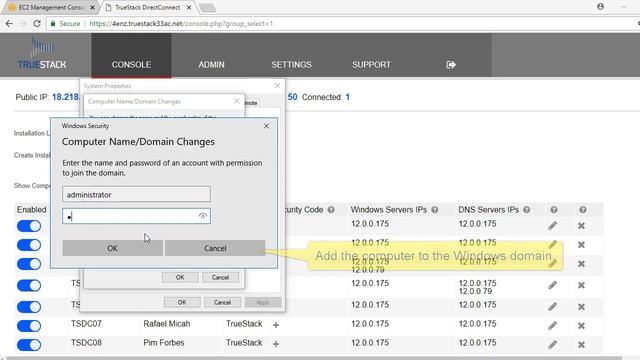This screenshot has height=360, width=640.
Task: Open a new browser tab
Action: coord(207,8)
